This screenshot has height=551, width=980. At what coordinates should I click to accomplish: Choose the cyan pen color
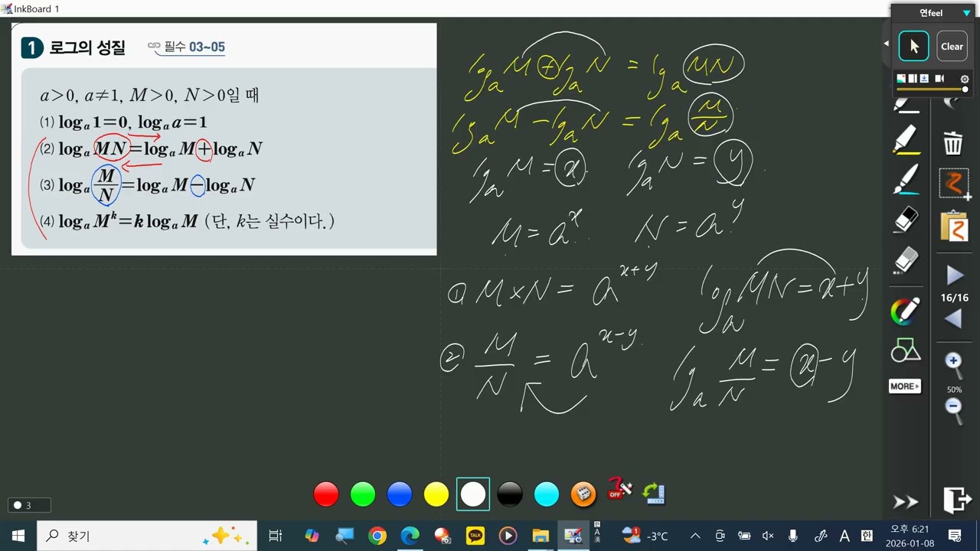(547, 494)
